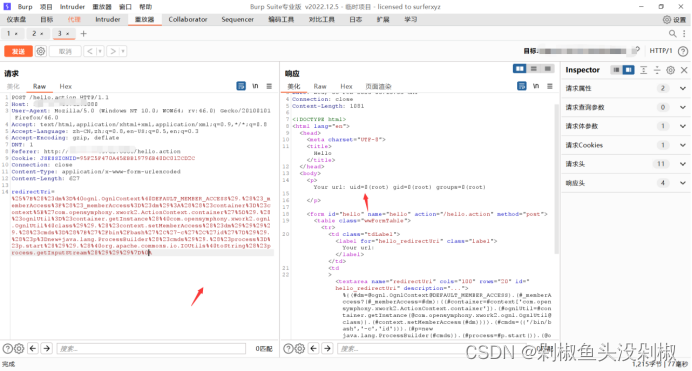This screenshot has width=692, height=371.
Task: Open Repeater send options gear icon
Action: click(x=41, y=51)
